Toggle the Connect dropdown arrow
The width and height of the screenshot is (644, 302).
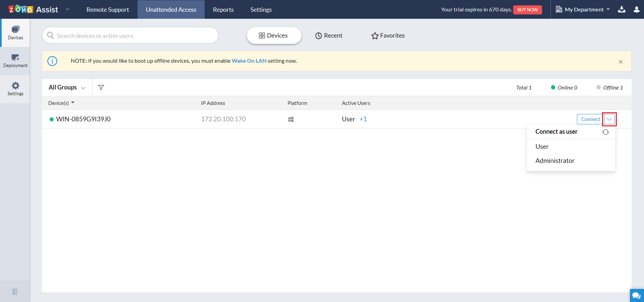(609, 119)
